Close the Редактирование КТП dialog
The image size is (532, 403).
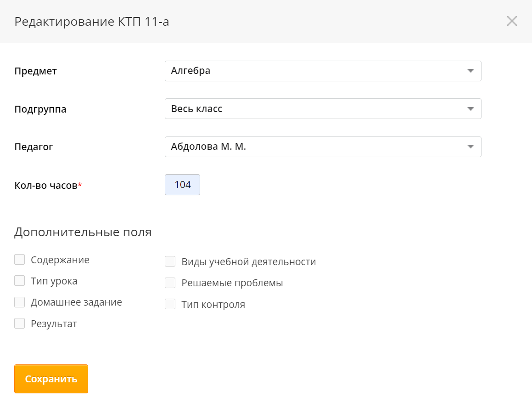(x=512, y=21)
